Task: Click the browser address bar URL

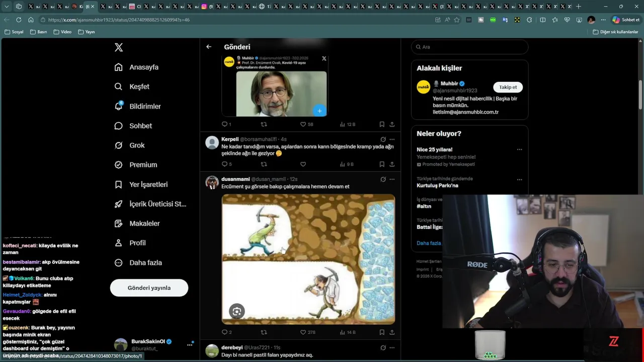Action: (119, 20)
